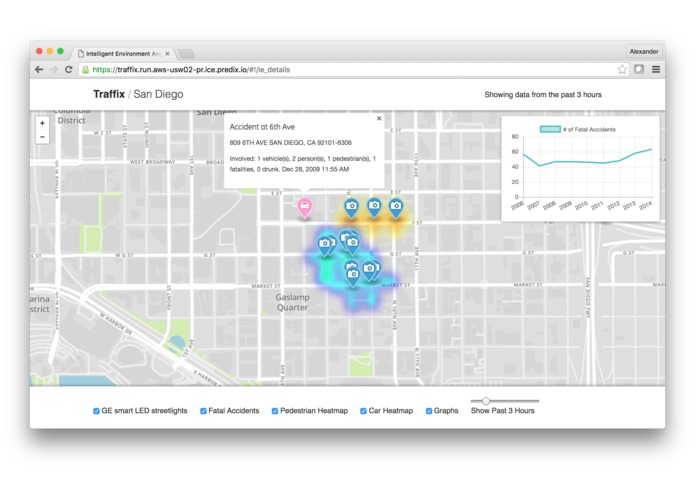Close the Intelligent Environment tab
695x494 pixels.
coord(167,54)
